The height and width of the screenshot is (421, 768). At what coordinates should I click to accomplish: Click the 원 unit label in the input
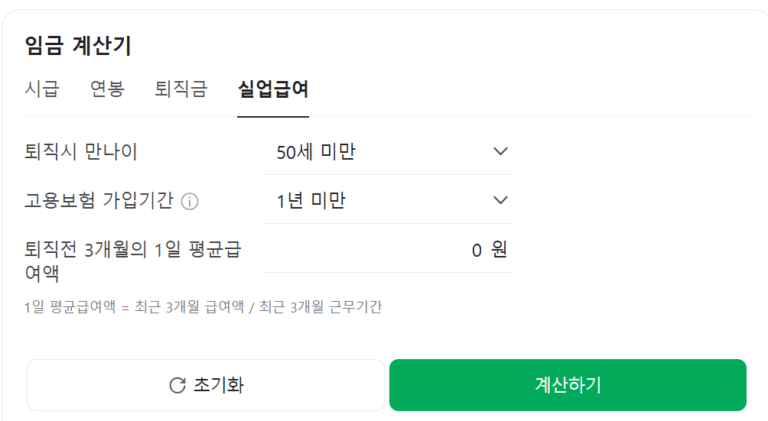tap(499, 249)
